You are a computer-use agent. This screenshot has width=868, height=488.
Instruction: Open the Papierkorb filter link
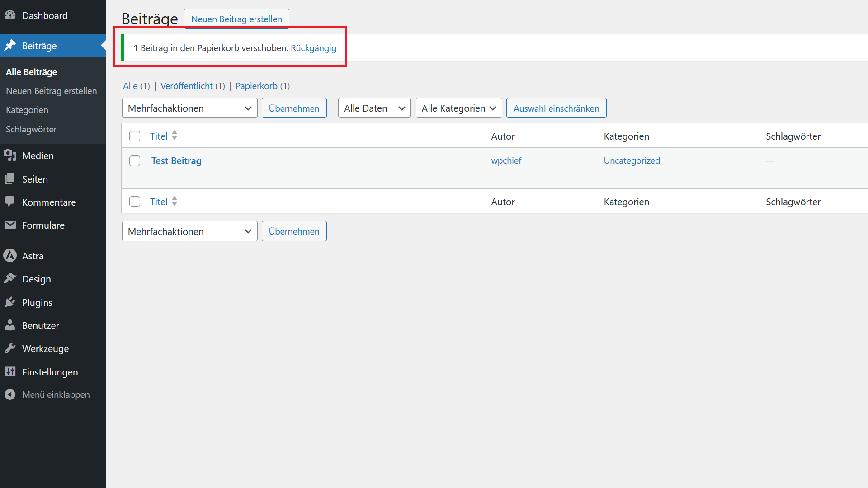click(256, 86)
